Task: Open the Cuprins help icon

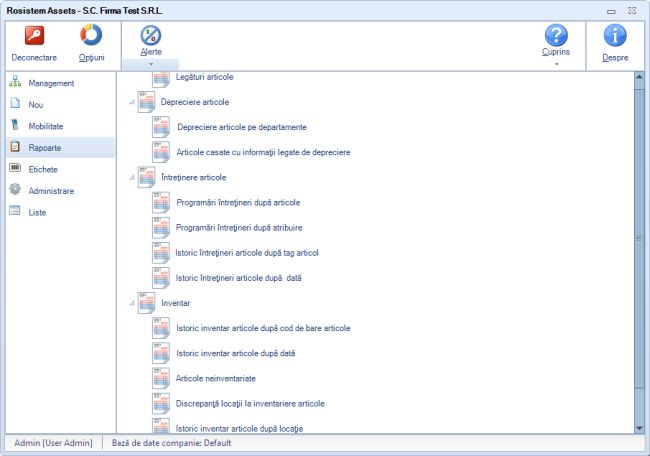Action: (556, 35)
